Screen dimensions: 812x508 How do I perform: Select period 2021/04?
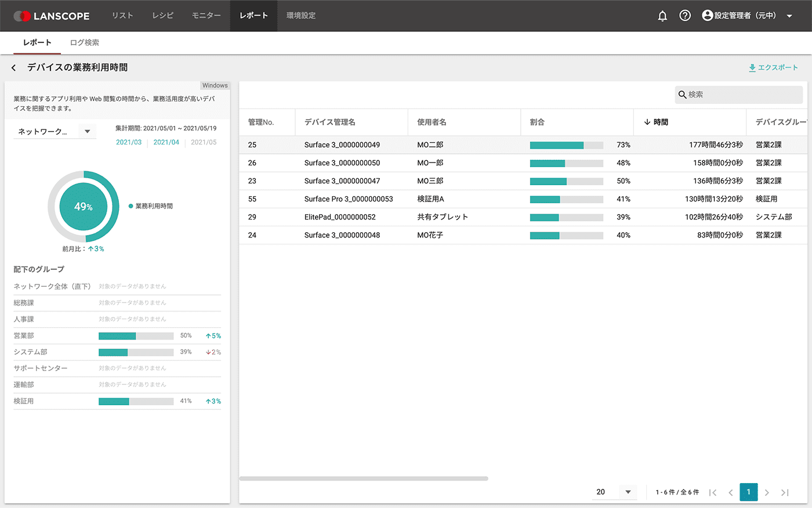click(x=166, y=142)
